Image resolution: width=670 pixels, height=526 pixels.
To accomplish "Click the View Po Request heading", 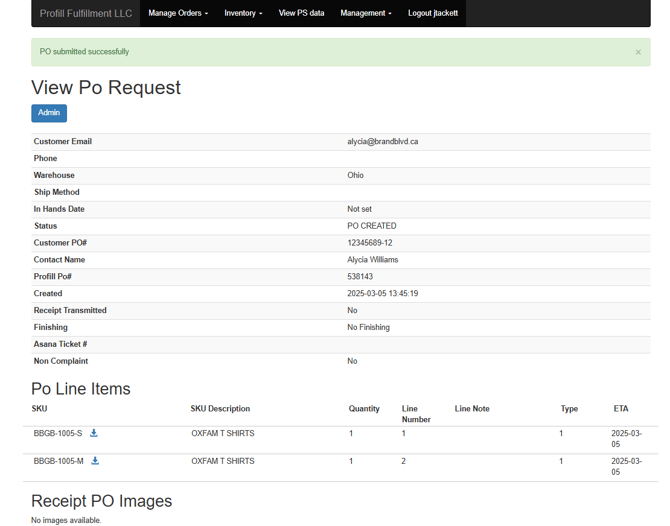I will coord(106,88).
